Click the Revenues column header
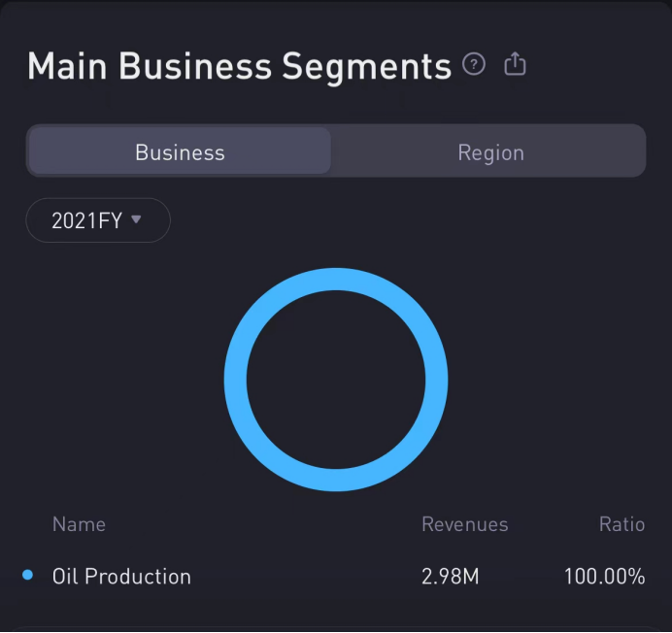Viewport: 672px width, 633px height. pyautogui.click(x=464, y=524)
